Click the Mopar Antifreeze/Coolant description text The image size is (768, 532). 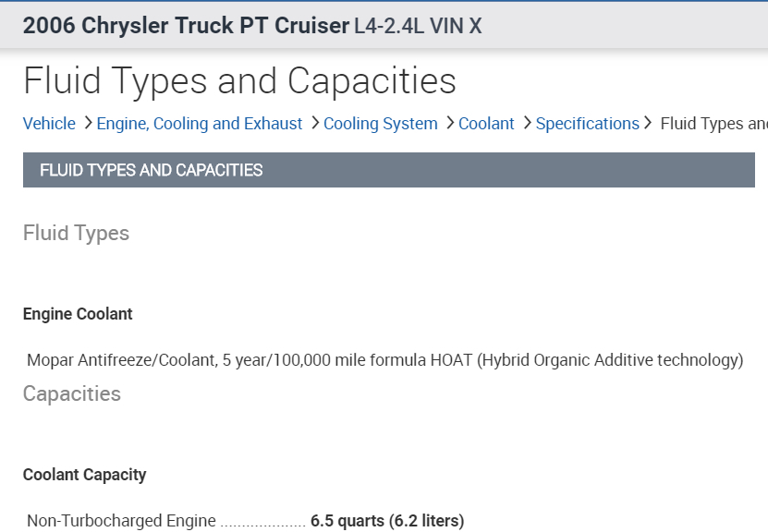click(x=384, y=360)
